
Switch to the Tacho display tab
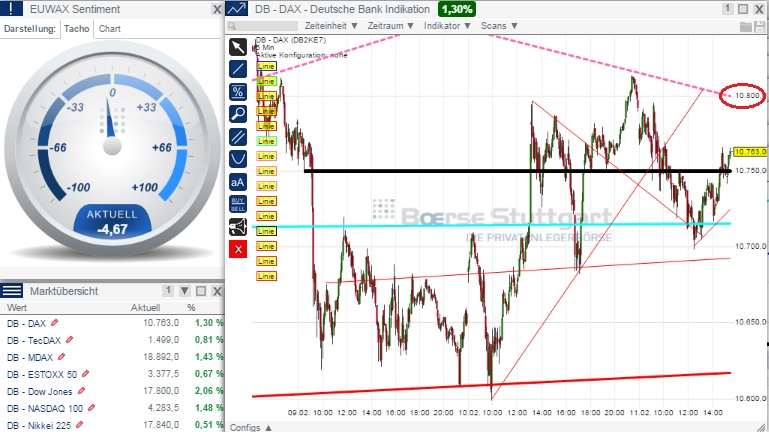click(77, 29)
